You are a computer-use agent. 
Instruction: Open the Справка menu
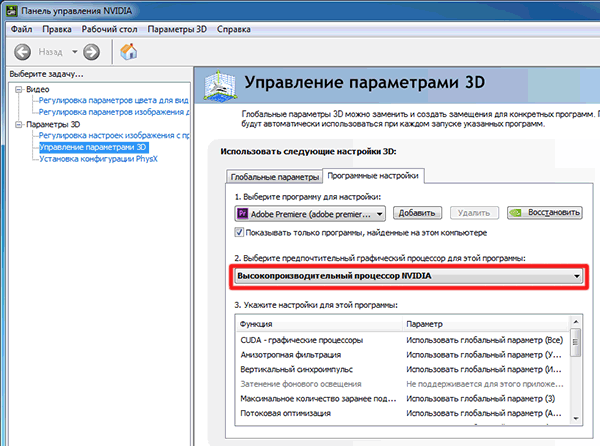[x=234, y=29]
